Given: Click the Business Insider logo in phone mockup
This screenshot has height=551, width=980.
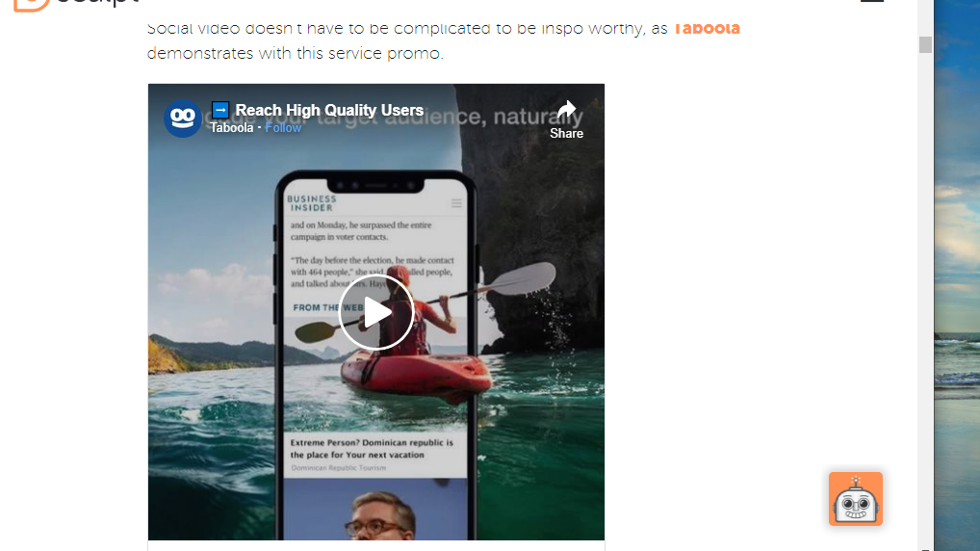Looking at the screenshot, I should (x=311, y=203).
